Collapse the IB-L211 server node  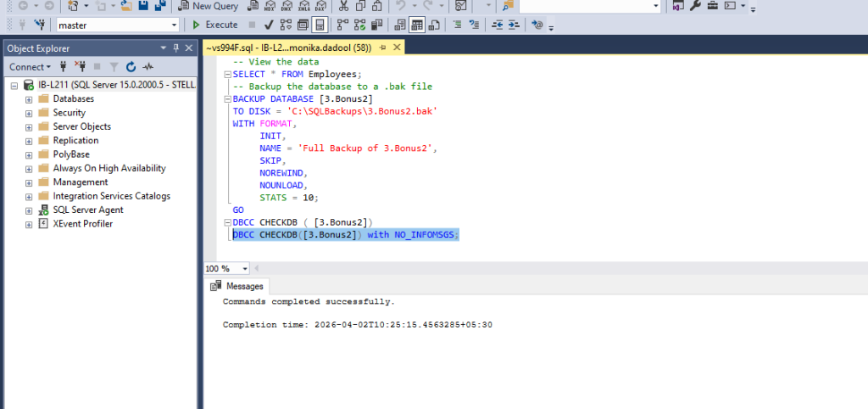click(x=14, y=86)
